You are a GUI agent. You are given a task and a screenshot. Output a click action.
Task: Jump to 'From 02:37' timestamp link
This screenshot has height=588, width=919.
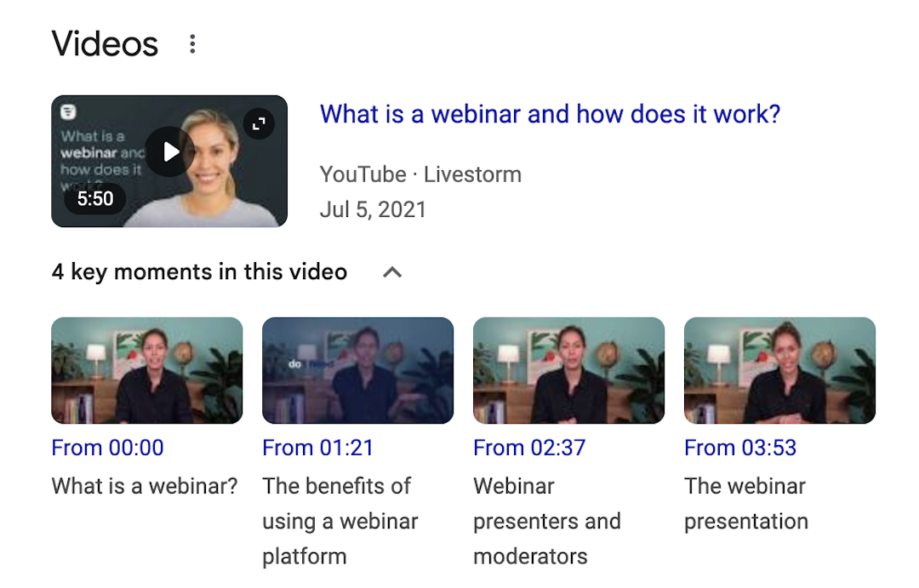pyautogui.click(x=529, y=448)
